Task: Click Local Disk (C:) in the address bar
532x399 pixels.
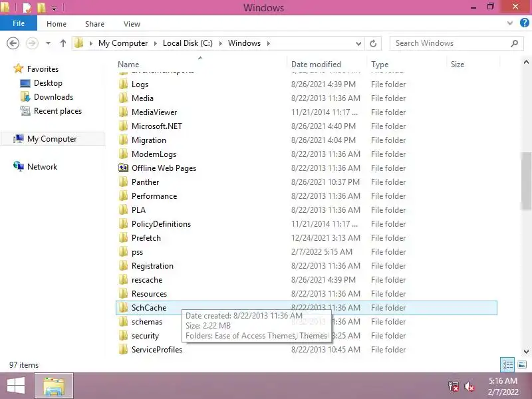Action: [188, 43]
